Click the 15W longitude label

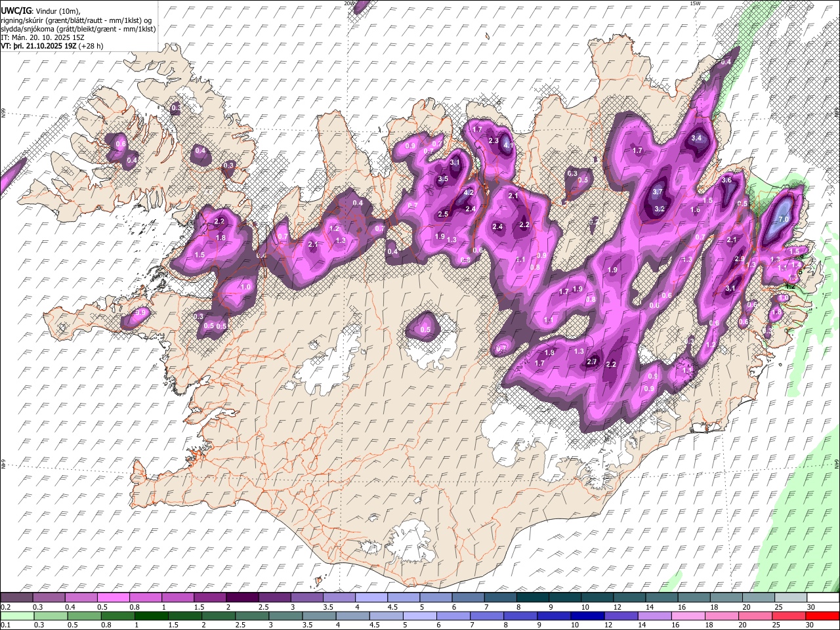click(x=695, y=3)
